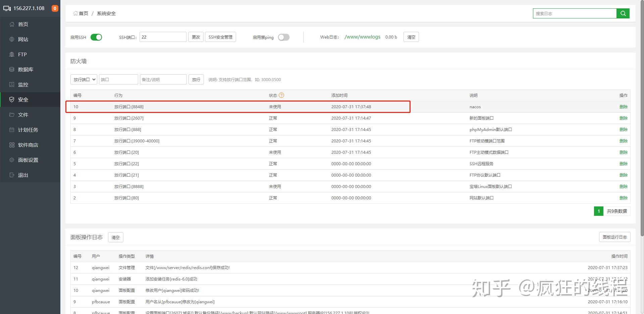Click the 首页 breadcrumb link
Screen dimensions: 644x314
pyautogui.click(x=84, y=13)
